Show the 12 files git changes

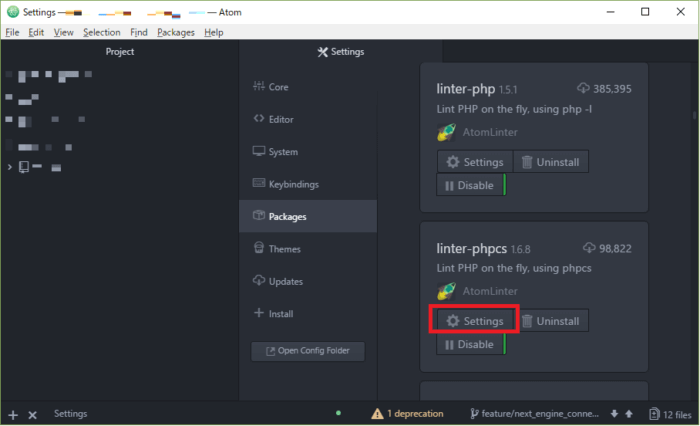(x=670, y=414)
